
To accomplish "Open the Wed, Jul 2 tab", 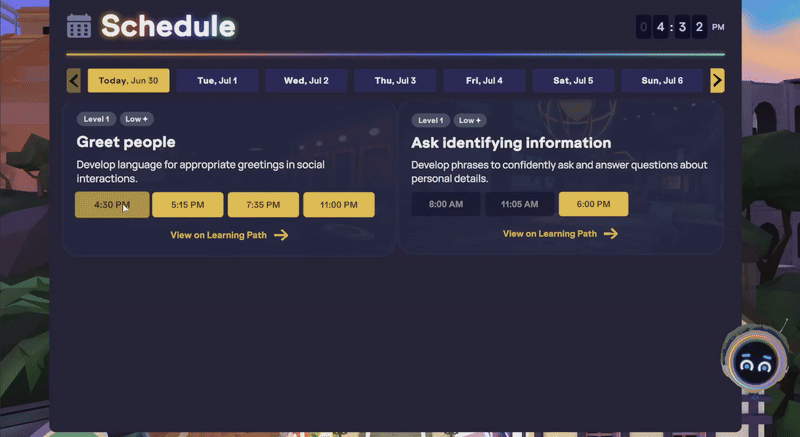I will click(306, 81).
